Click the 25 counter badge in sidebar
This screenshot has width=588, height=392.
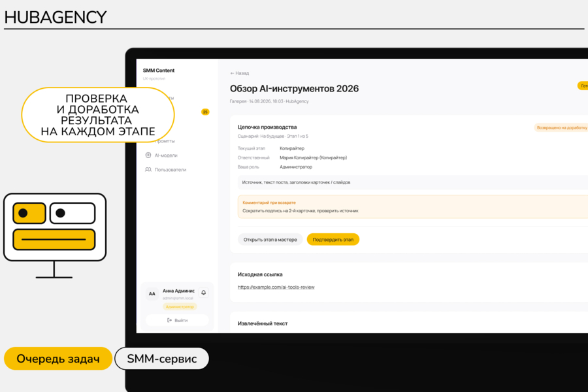(205, 112)
